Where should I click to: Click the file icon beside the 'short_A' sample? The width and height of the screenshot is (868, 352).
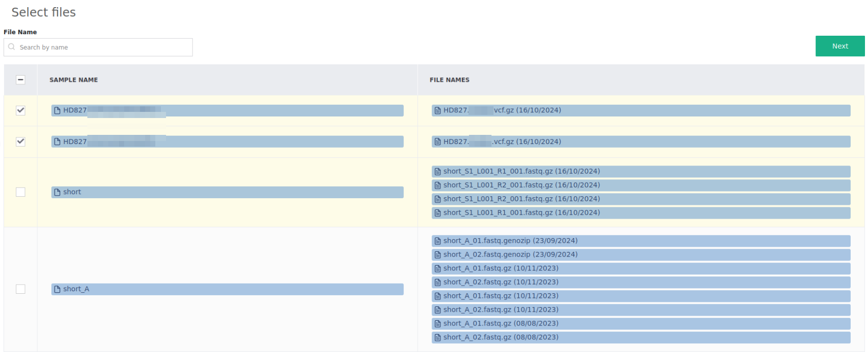(x=57, y=290)
